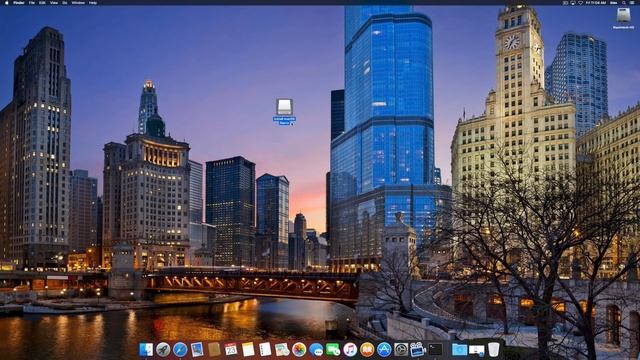Launch Launchpad rocket icon in Dock

(x=163, y=349)
